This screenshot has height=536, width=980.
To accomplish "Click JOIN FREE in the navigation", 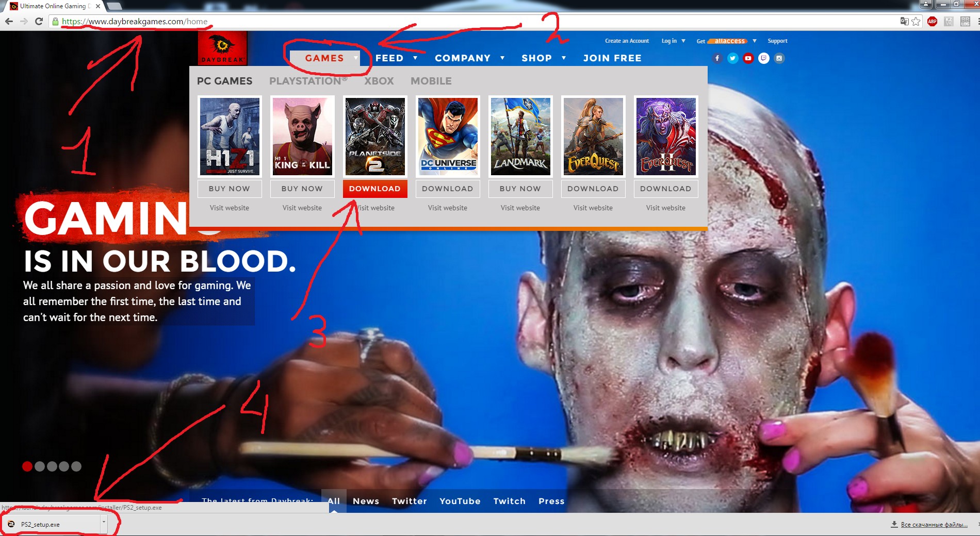I will (x=612, y=58).
